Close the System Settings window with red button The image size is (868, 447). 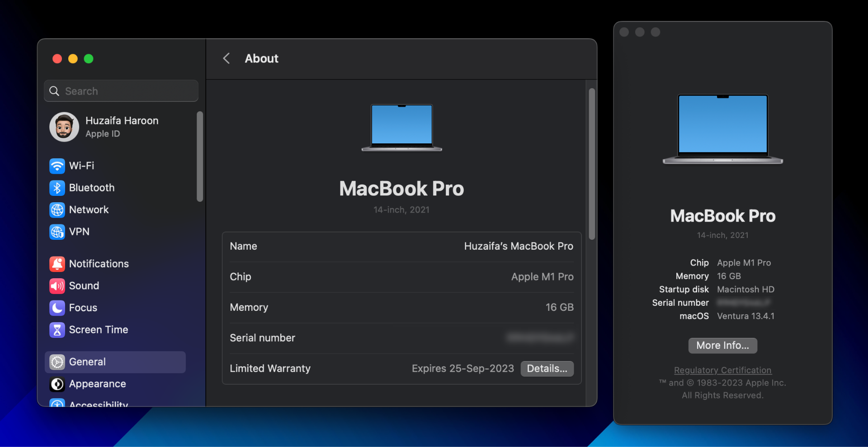(57, 59)
